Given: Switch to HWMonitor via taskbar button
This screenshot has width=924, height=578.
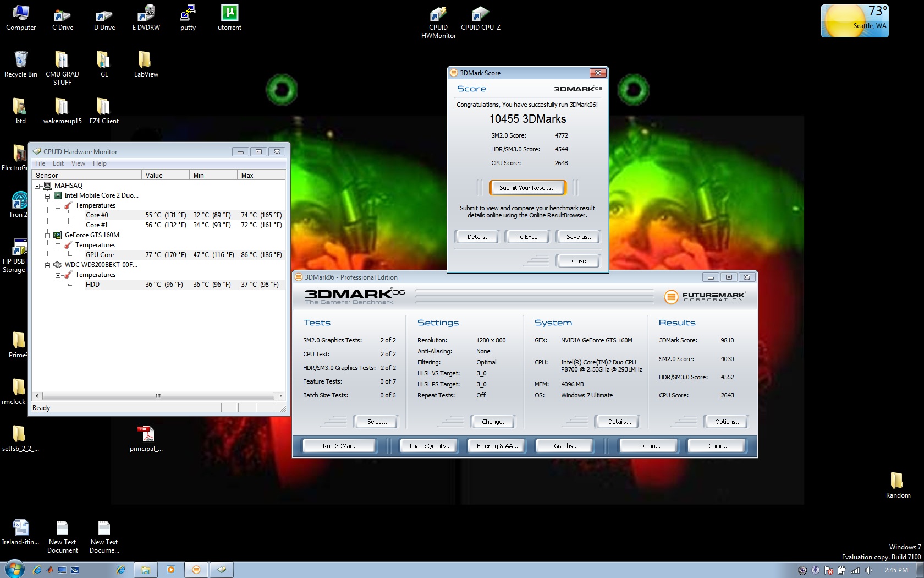Looking at the screenshot, I should click(222, 570).
